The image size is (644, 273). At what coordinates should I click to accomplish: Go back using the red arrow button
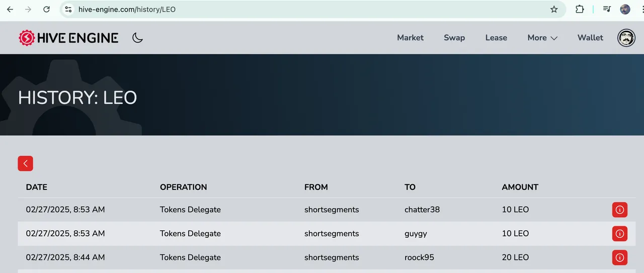25,163
